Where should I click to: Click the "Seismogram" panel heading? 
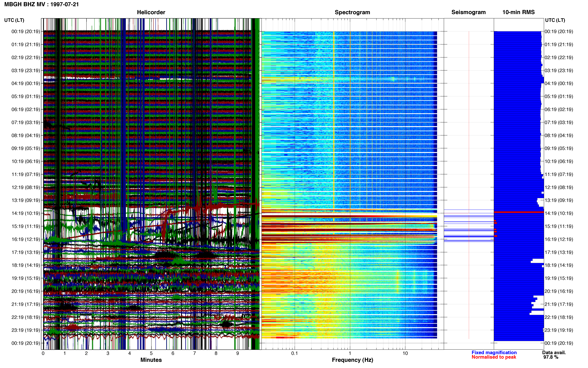click(x=468, y=12)
